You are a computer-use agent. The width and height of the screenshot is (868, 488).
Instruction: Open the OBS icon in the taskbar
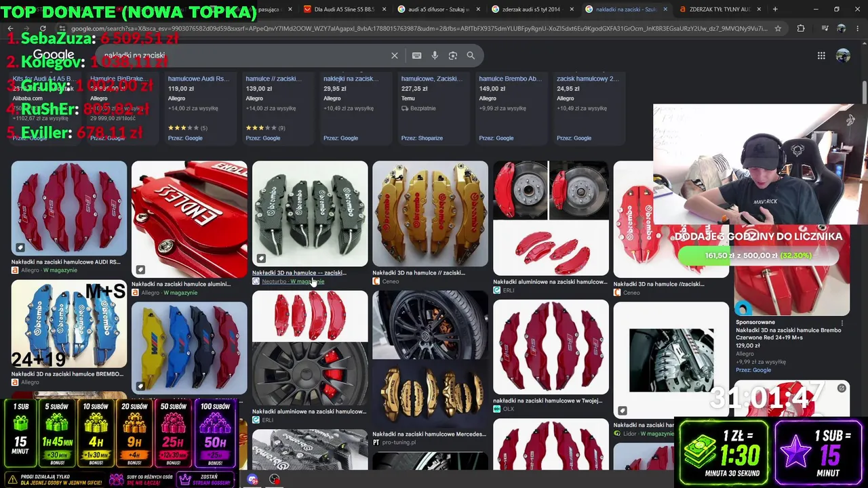point(275,480)
